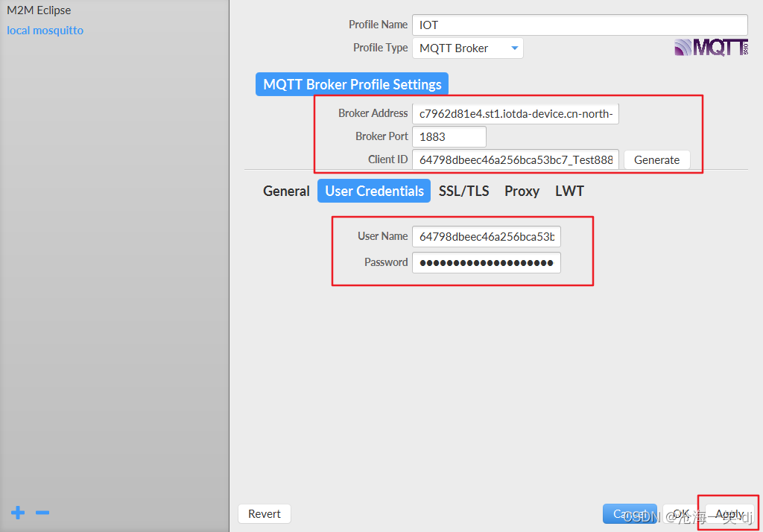This screenshot has width=763, height=532.
Task: Click the Revert button
Action: pos(265,514)
